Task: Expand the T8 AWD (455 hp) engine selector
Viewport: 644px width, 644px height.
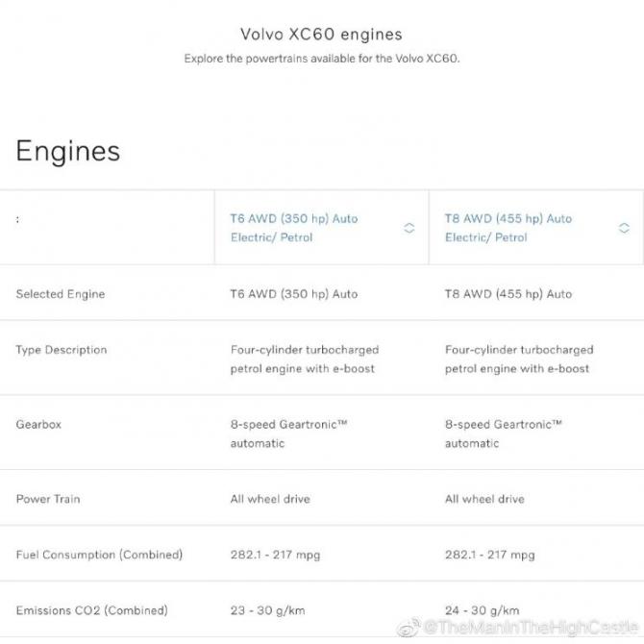Action: point(508,228)
